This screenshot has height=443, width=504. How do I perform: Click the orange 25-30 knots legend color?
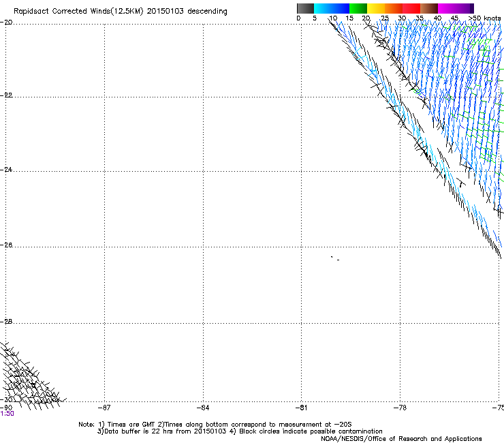(x=394, y=8)
